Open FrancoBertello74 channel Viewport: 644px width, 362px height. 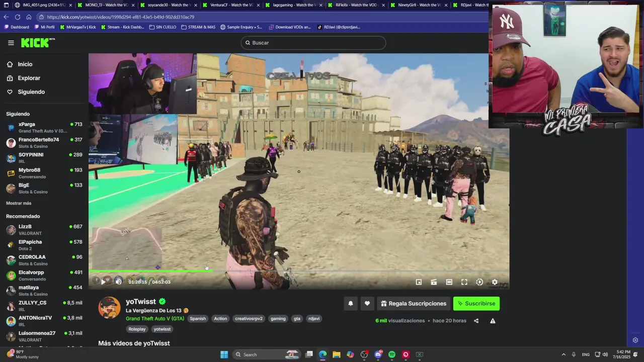point(44,143)
